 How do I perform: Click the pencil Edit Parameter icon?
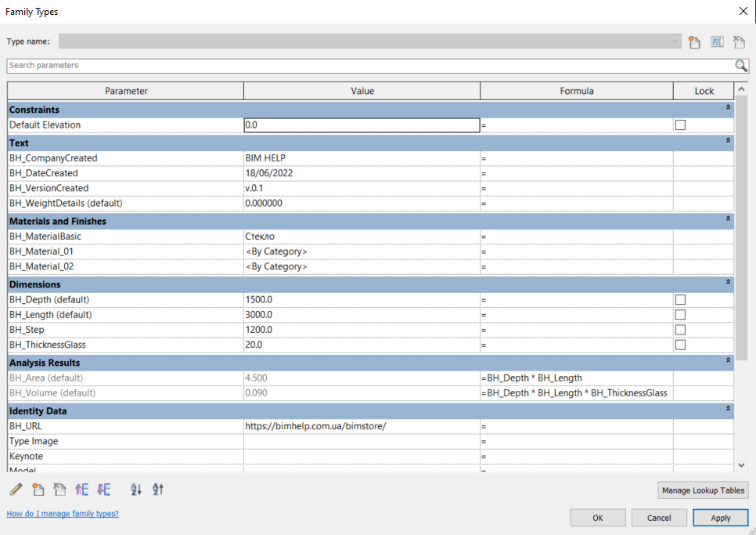point(16,490)
